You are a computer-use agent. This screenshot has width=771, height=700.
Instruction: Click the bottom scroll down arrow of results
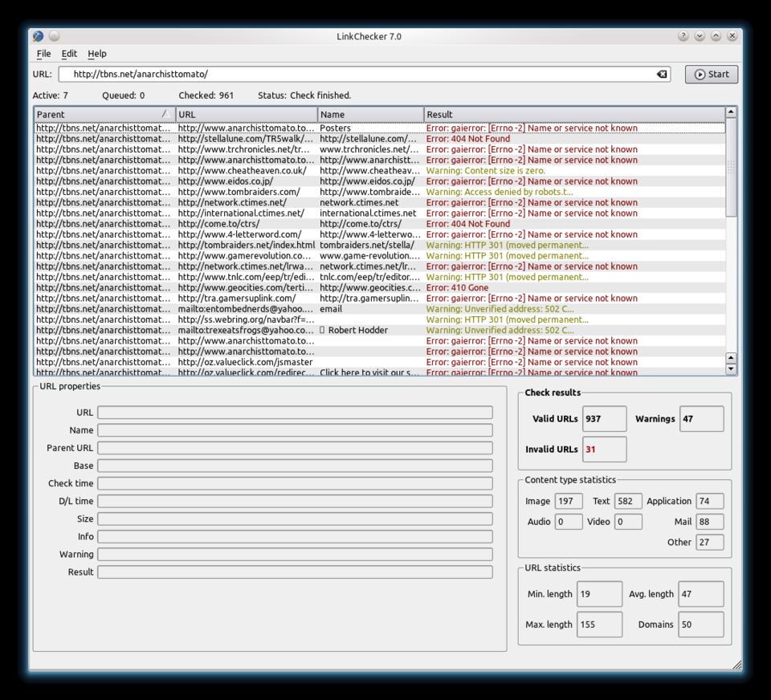click(x=731, y=369)
